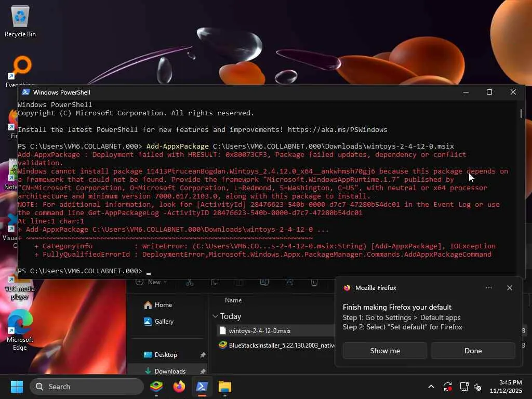Open File Explorer from the taskbar
This screenshot has width=532, height=399.
[224, 387]
